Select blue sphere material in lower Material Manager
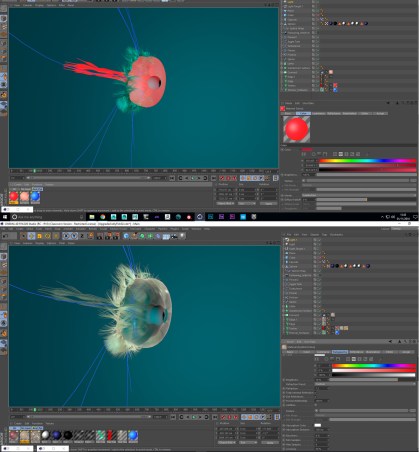419x452 pixels. click(133, 435)
